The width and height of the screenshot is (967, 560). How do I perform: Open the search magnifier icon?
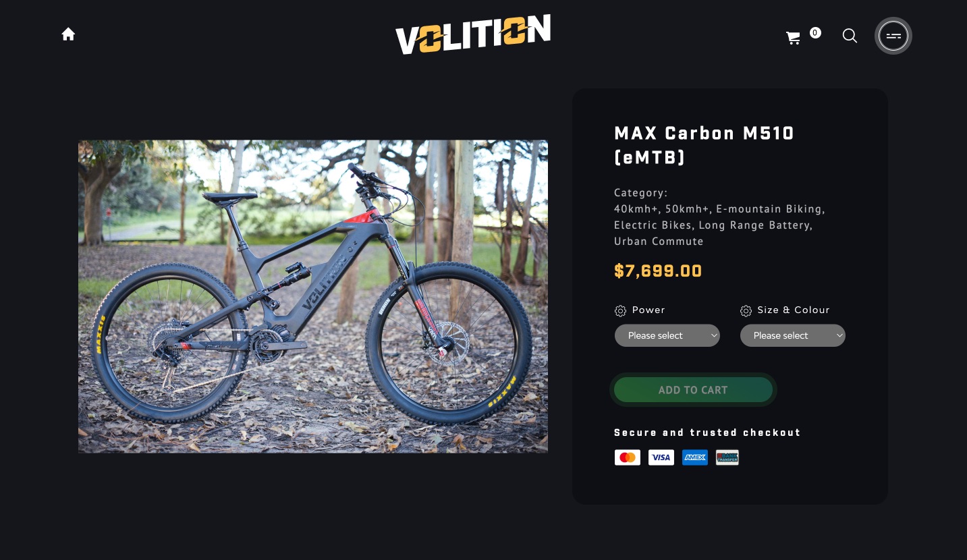pyautogui.click(x=850, y=36)
